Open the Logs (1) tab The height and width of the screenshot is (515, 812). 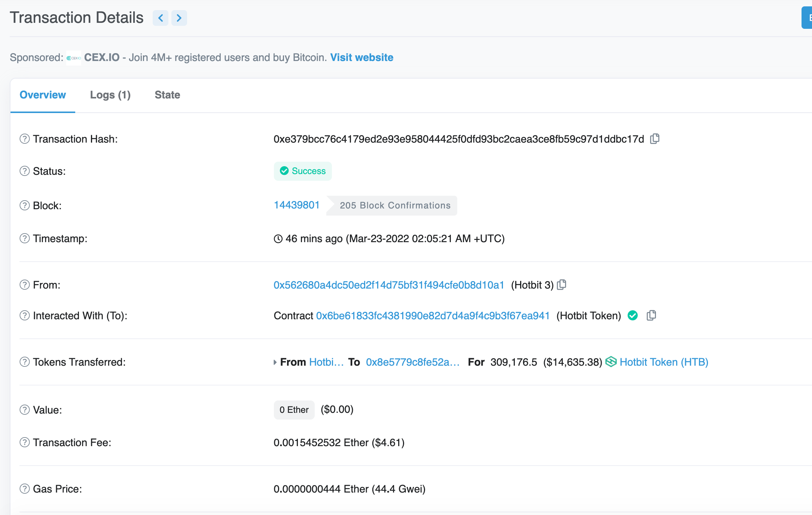click(110, 95)
